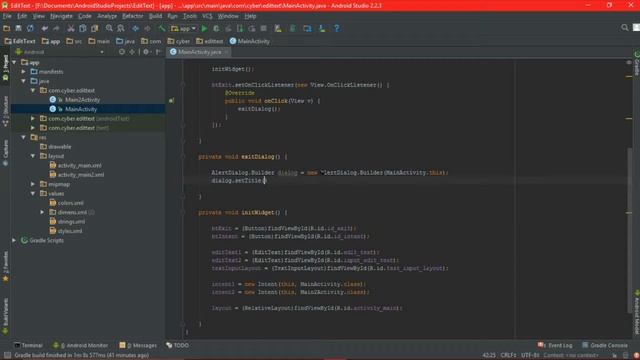
Task: Expand the dimens.xml node arrow
Action: pyautogui.click(x=42, y=212)
